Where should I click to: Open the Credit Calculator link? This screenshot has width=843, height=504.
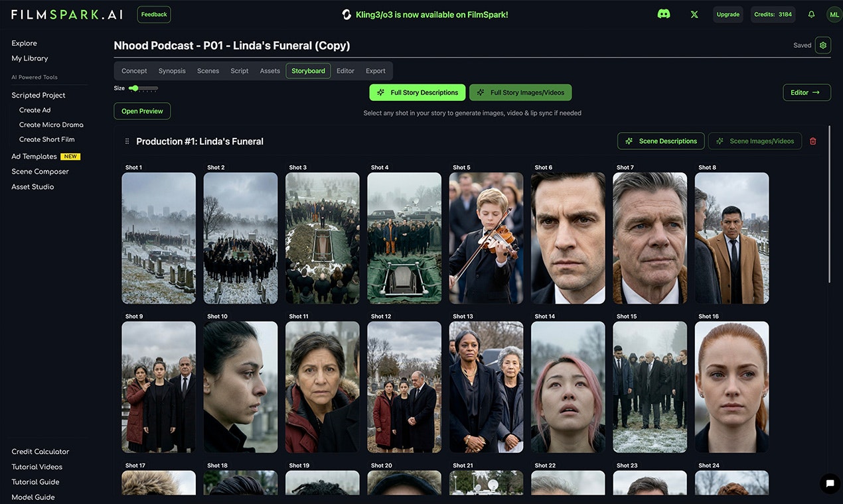[x=40, y=451]
